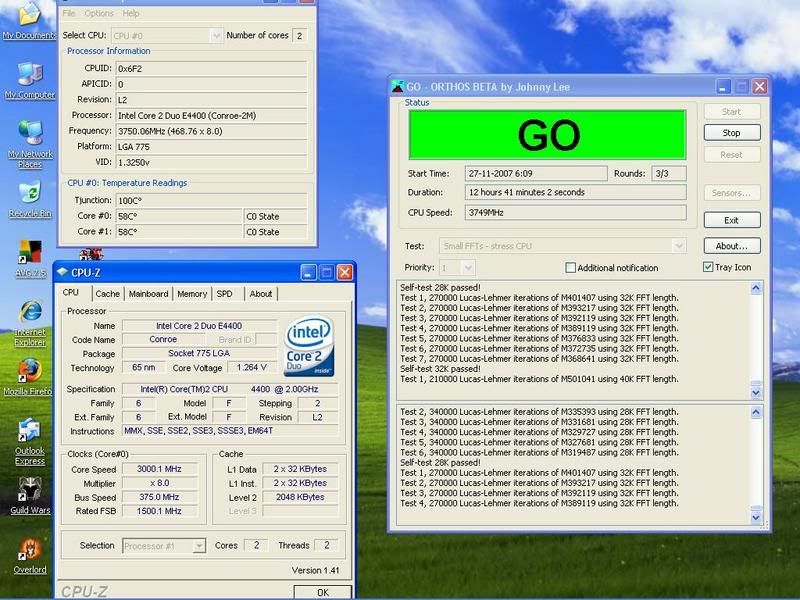Viewport: 800px width, 600px height.
Task: Click Intel Core 2 Duo logo
Action: (309, 346)
